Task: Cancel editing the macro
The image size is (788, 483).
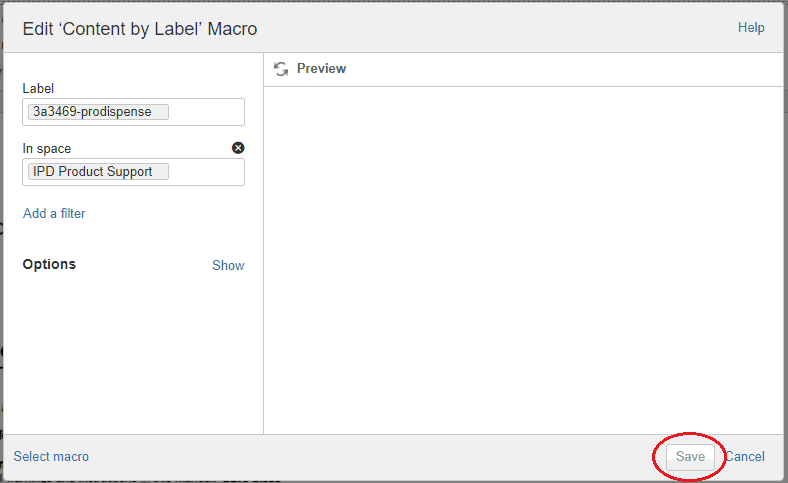Action: pos(745,456)
